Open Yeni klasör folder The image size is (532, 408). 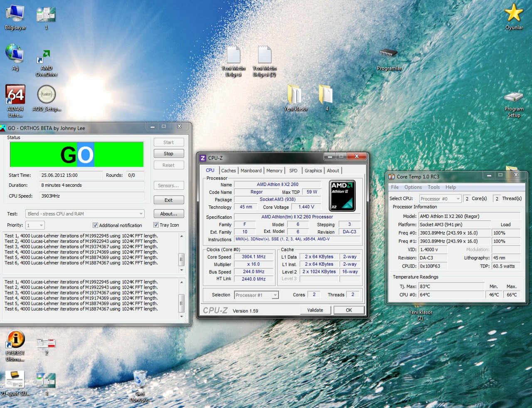[296, 98]
